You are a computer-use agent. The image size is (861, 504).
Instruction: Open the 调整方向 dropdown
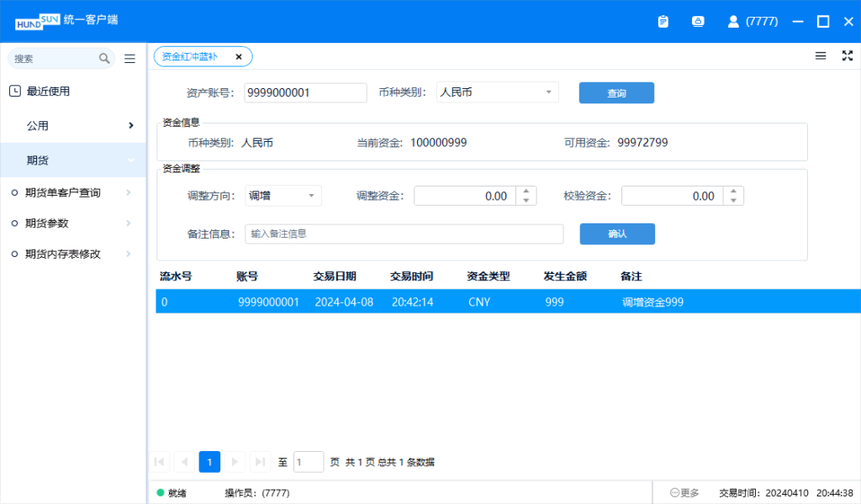click(x=283, y=196)
